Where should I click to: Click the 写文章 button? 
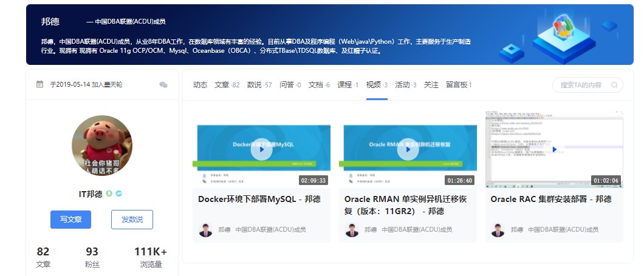(70, 220)
